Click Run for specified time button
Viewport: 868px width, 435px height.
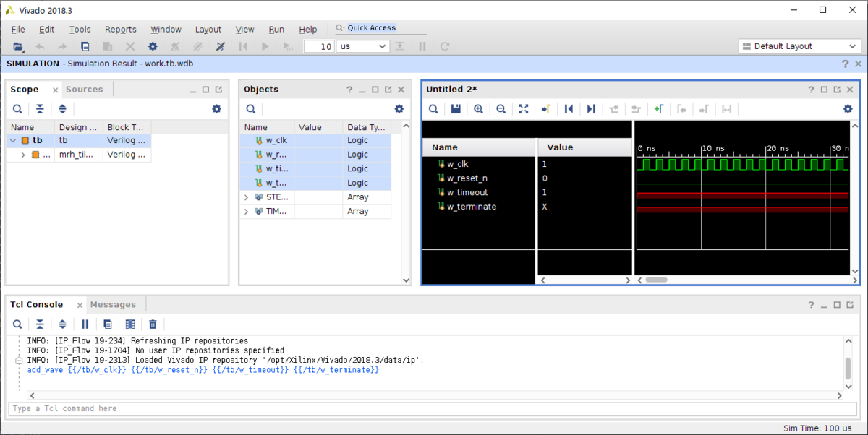(288, 46)
